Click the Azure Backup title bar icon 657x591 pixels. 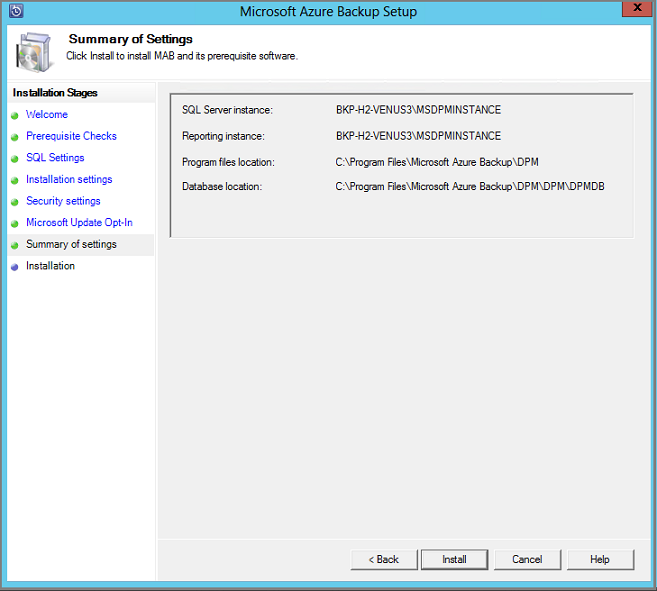[15, 11]
